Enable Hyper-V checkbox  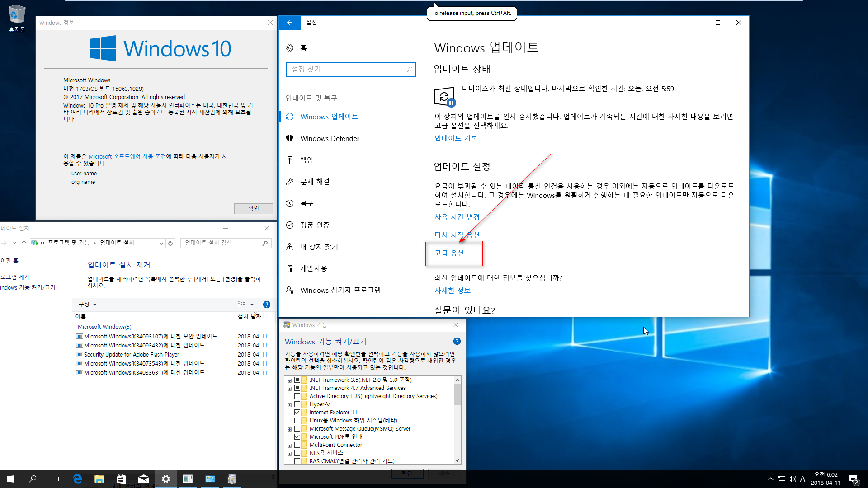pyautogui.click(x=297, y=404)
